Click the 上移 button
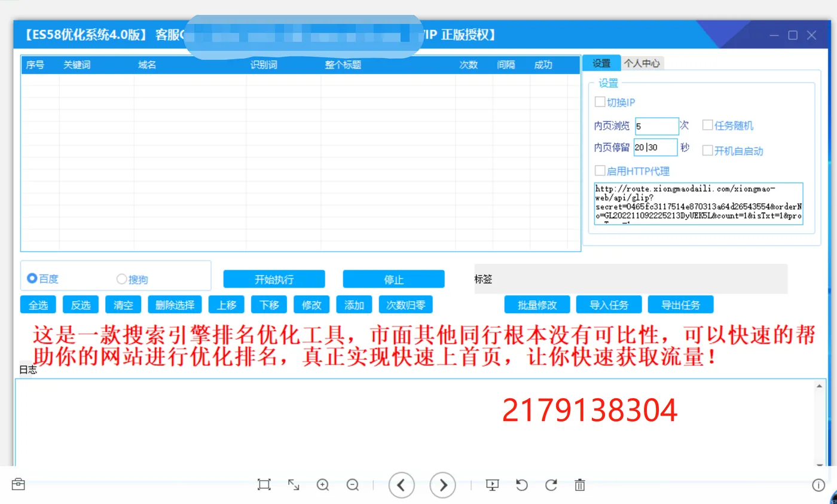The image size is (837, 504). coord(227,305)
